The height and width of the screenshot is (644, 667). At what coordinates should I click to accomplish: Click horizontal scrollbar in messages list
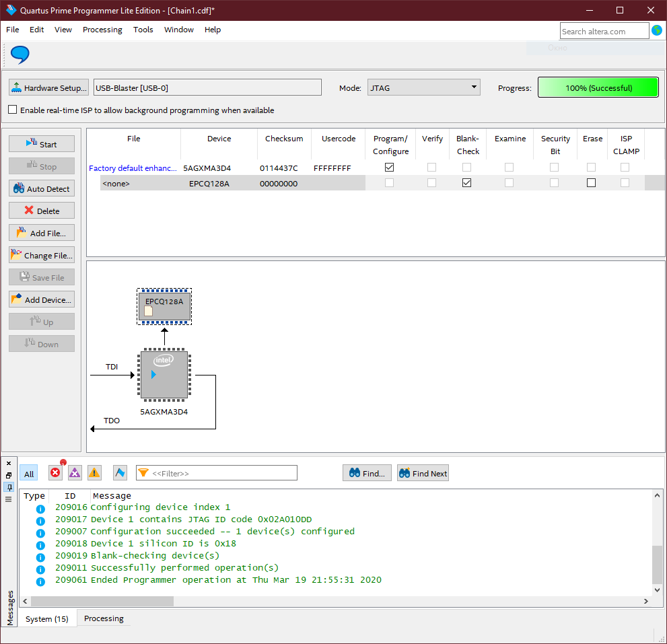tap(102, 601)
